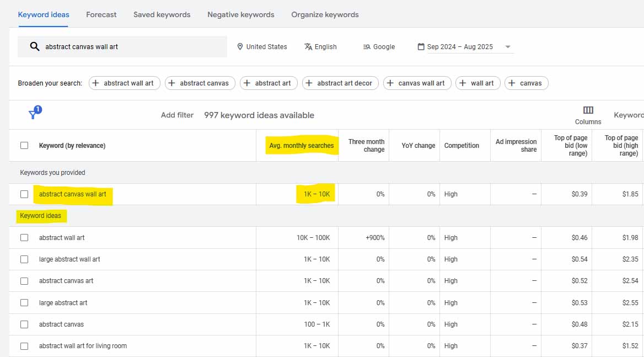Click the plus icon on abstract wall art chip
Screen dimensions: 644x357
click(x=95, y=83)
